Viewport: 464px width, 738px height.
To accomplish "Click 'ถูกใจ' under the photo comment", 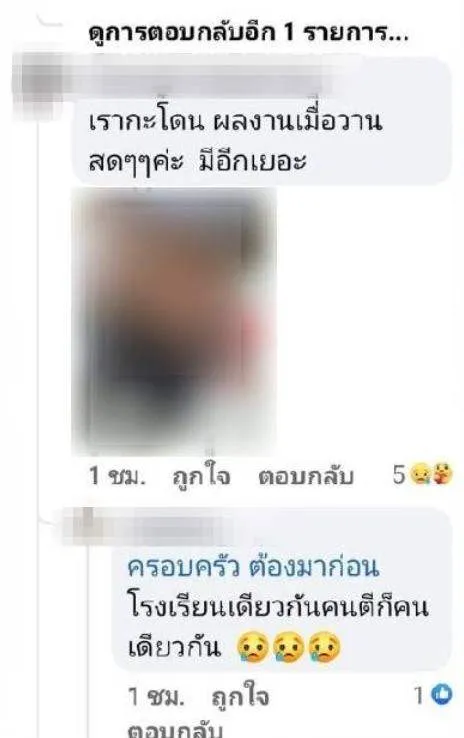I will [x=201, y=477].
